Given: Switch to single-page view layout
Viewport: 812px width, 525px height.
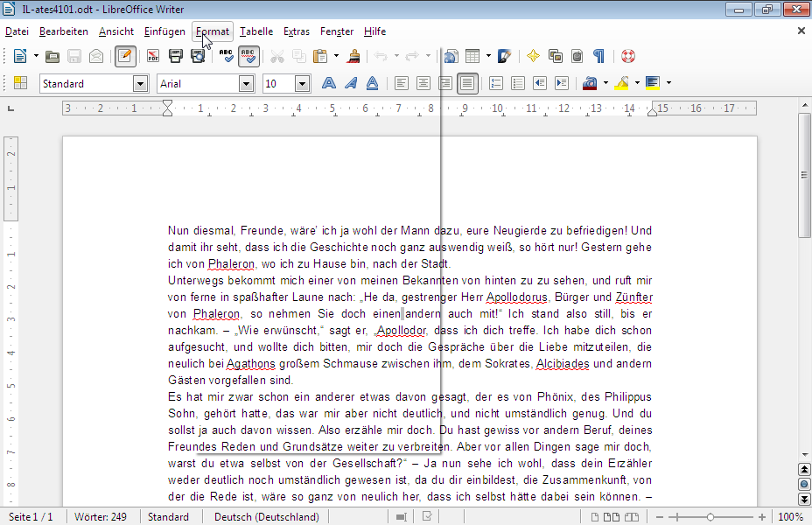Looking at the screenshot, I should [x=595, y=517].
